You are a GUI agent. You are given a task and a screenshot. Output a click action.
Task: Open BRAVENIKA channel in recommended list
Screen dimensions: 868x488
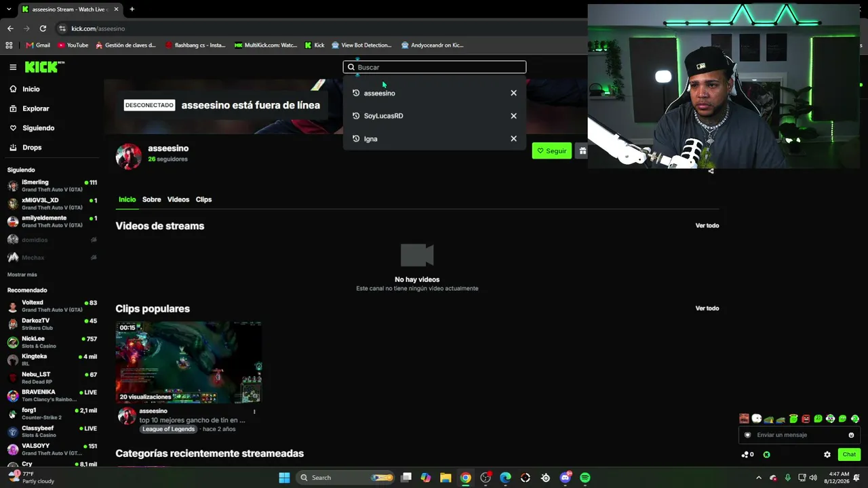(52, 396)
